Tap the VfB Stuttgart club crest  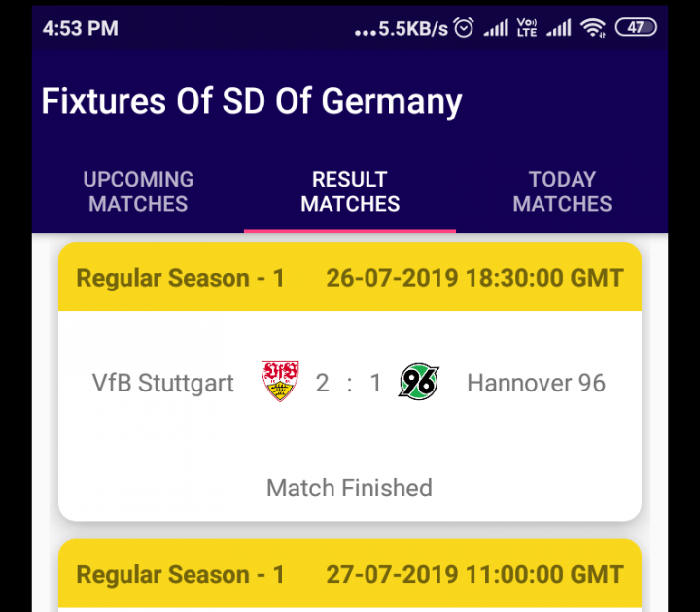click(280, 382)
